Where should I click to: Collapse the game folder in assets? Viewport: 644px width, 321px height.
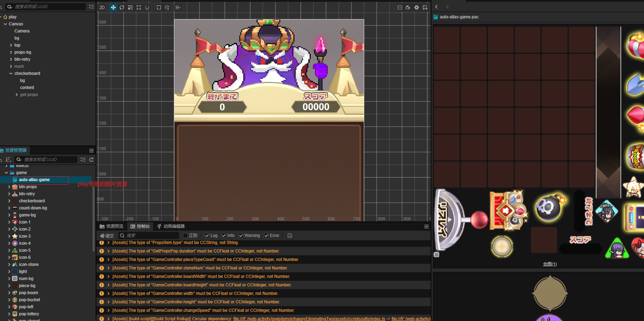pos(6,173)
